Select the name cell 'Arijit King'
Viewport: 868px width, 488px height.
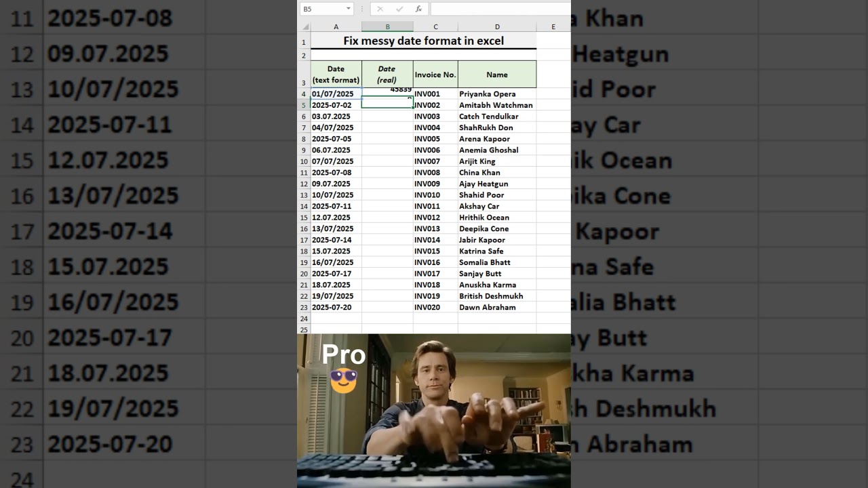pyautogui.click(x=497, y=161)
